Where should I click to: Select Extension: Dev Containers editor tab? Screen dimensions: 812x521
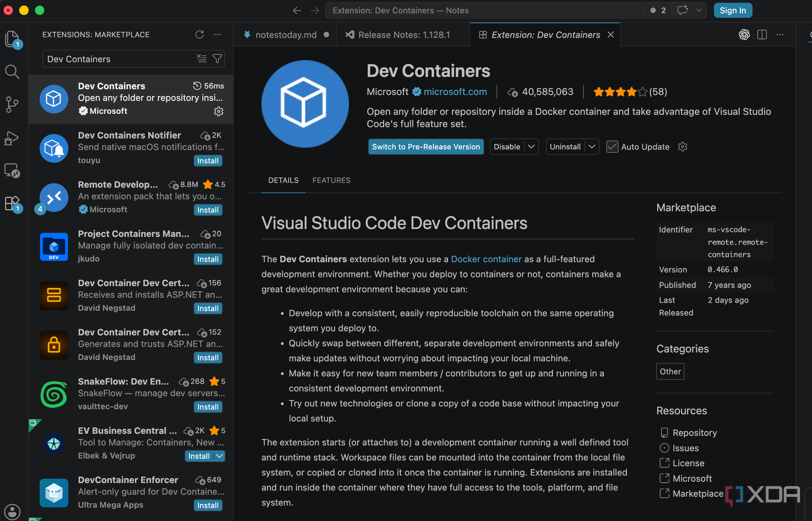(x=545, y=35)
